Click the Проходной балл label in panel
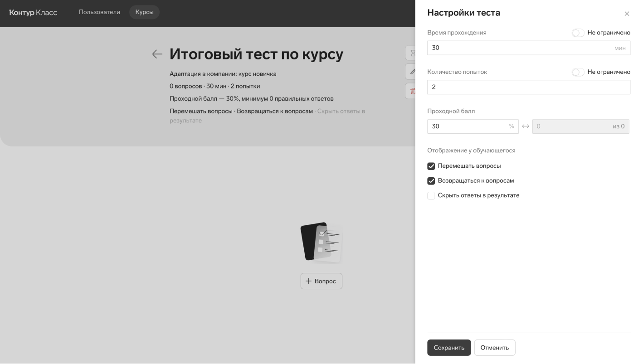 (x=451, y=111)
